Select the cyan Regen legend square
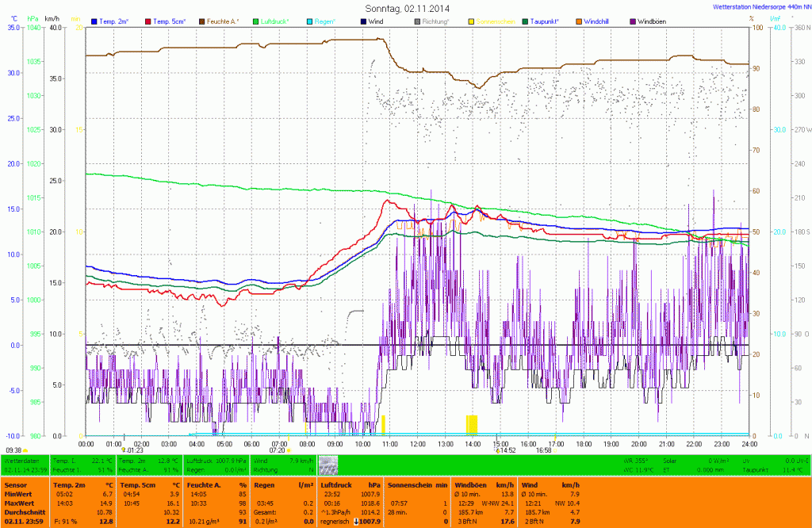This screenshot has height=528, width=812. (310, 21)
